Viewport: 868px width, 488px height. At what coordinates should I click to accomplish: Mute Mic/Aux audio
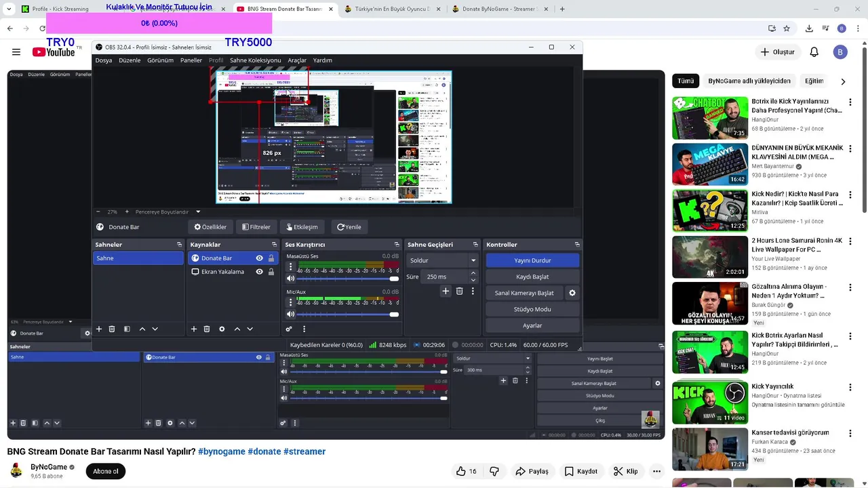291,314
